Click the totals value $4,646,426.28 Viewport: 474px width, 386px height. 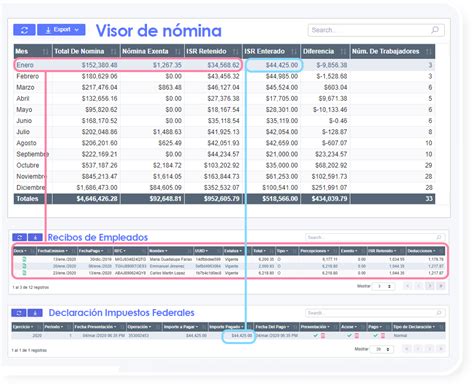pos(97,199)
